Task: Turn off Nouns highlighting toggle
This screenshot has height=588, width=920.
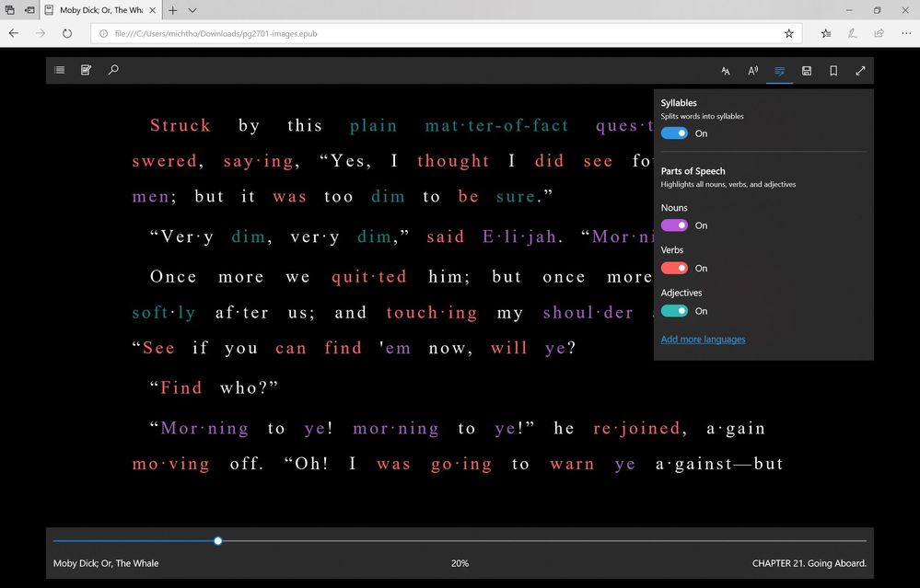Action: tap(674, 225)
